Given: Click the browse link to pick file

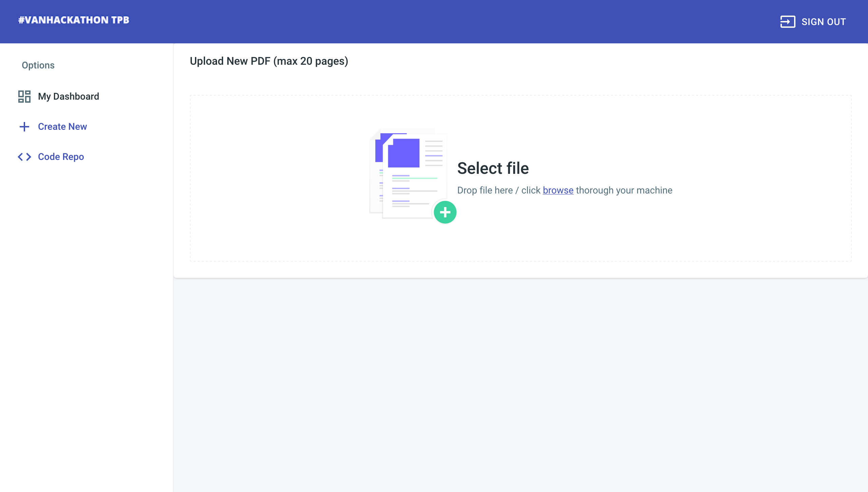Looking at the screenshot, I should coord(558,190).
